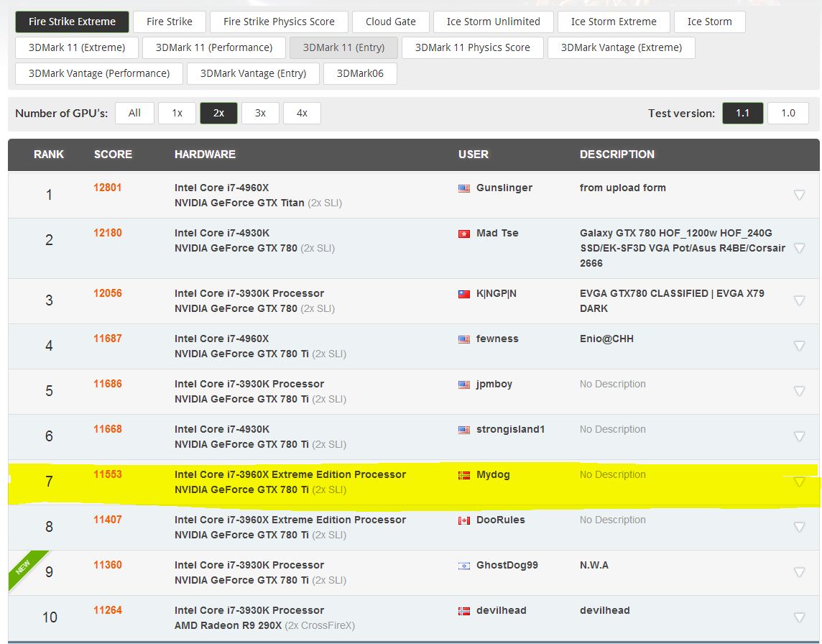
Task: Expand the K|NGP|N result details
Action: tap(799, 300)
